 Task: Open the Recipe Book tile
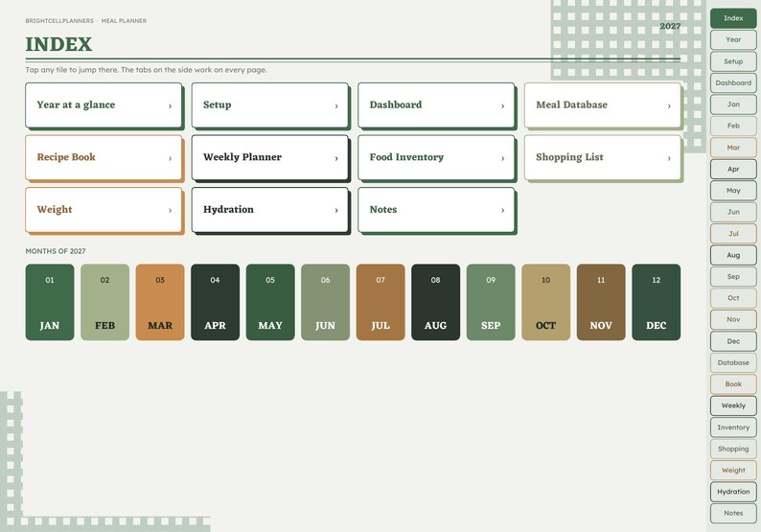(x=104, y=158)
